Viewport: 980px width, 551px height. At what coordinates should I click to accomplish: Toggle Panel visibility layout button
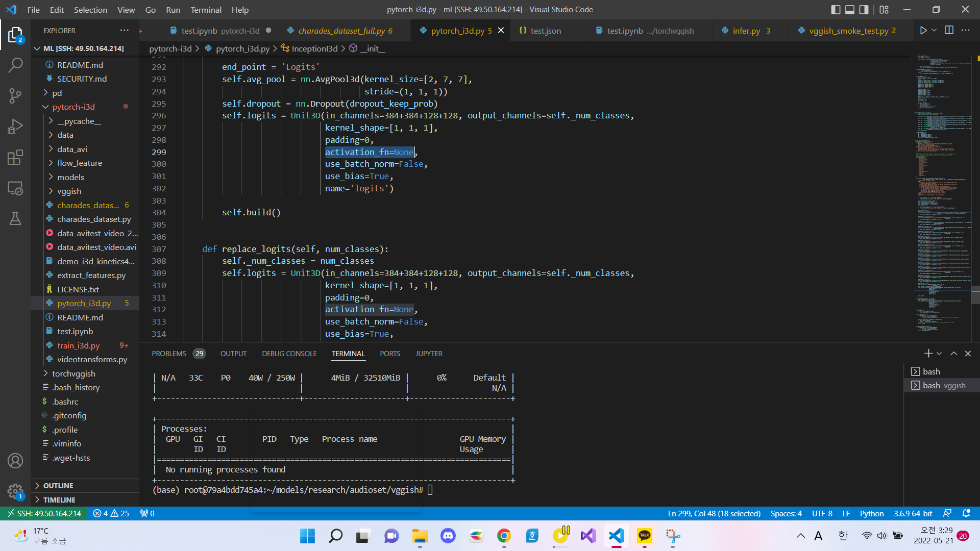point(850,10)
